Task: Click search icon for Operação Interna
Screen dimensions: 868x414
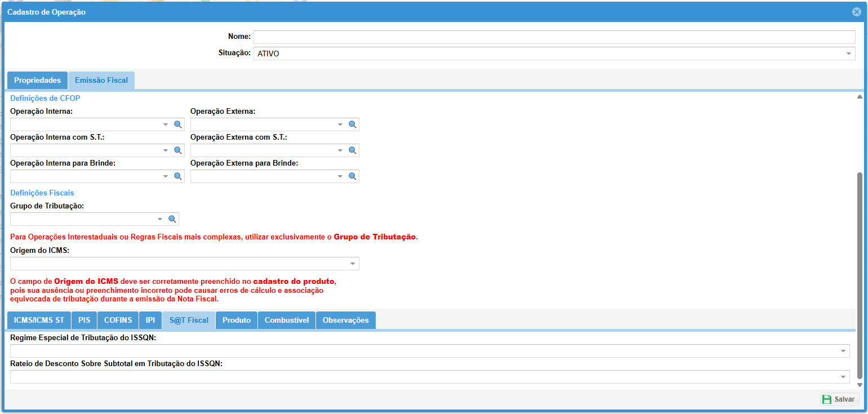Action: click(177, 124)
